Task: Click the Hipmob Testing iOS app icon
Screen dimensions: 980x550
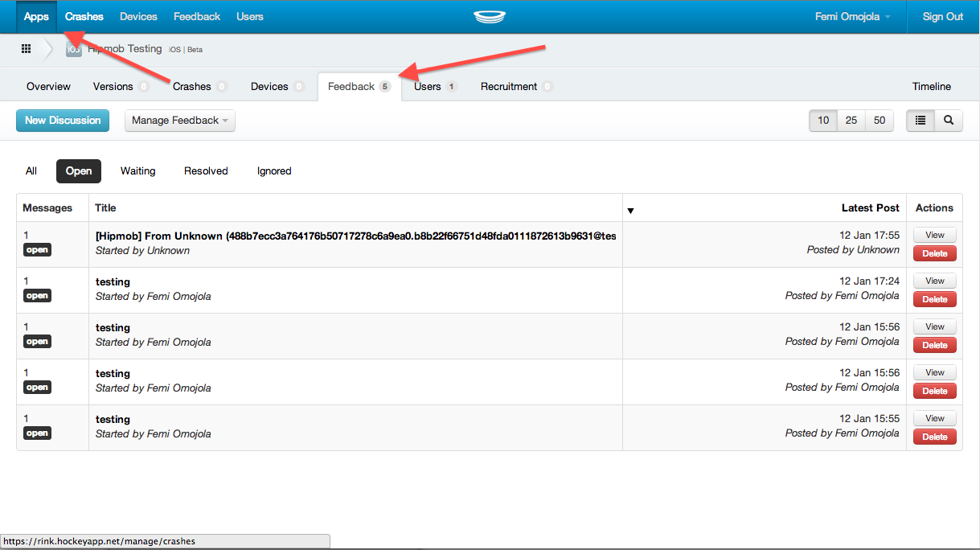Action: 74,49
